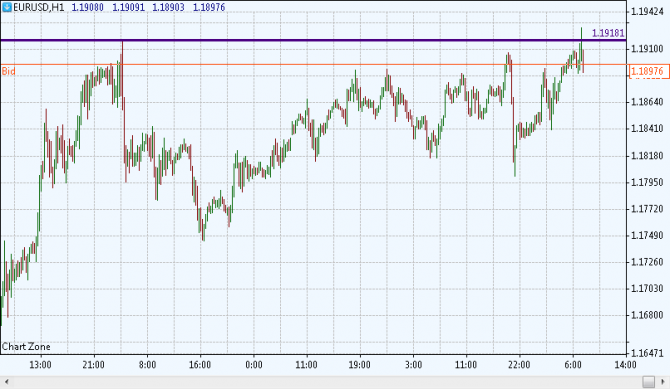Click the horizontal scrollbar thumb
Screen dimensions: 670x389
point(649,382)
